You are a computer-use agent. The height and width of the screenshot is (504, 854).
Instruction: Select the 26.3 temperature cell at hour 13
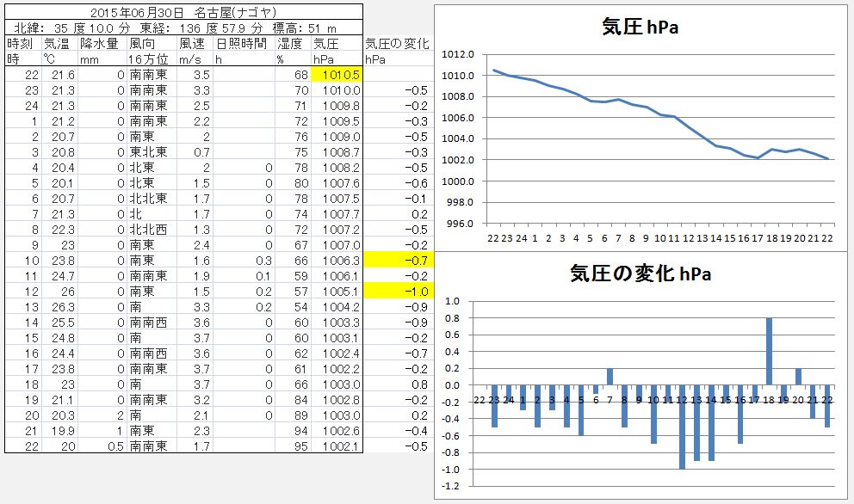pos(59,306)
